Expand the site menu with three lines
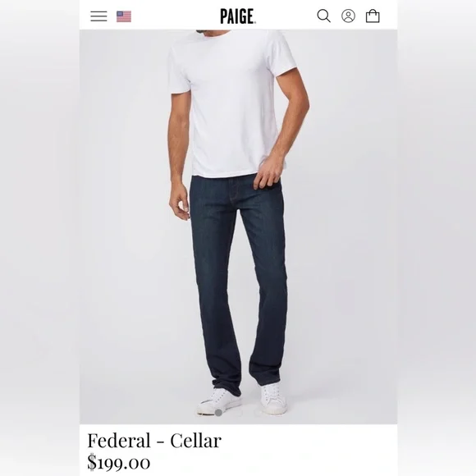476x476 pixels. click(98, 16)
